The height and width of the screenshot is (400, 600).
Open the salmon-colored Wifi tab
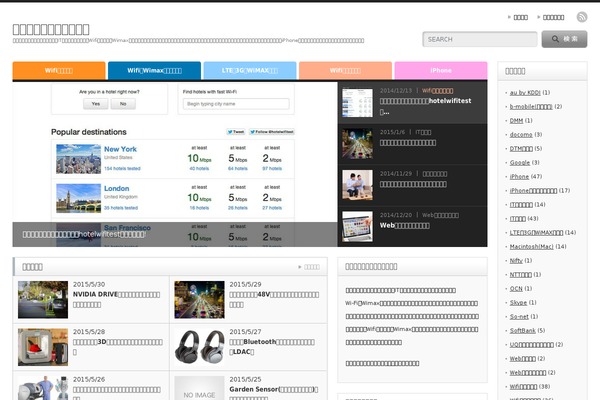[345, 70]
